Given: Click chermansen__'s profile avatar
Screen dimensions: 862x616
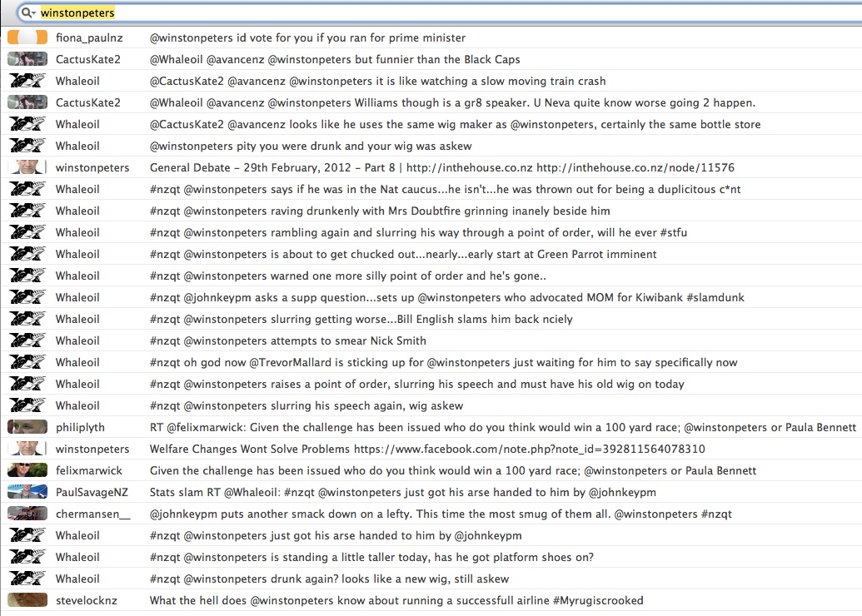Looking at the screenshot, I should pyautogui.click(x=27, y=514).
